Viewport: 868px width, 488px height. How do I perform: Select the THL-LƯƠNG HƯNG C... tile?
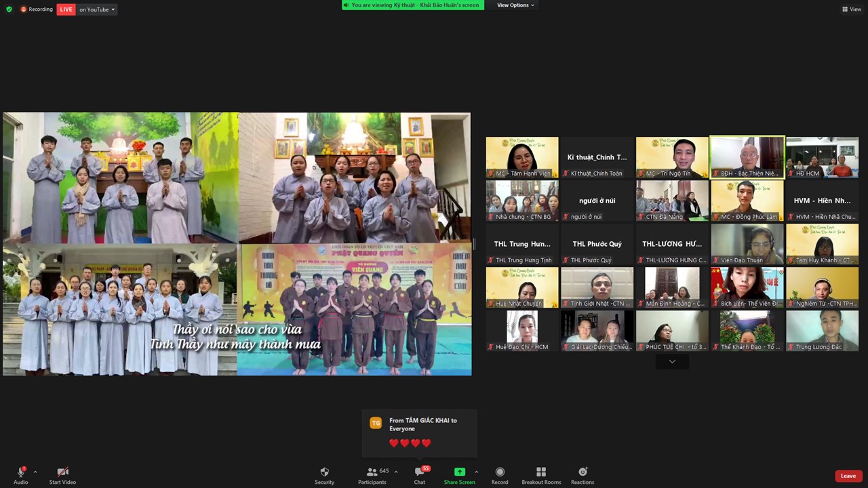672,245
